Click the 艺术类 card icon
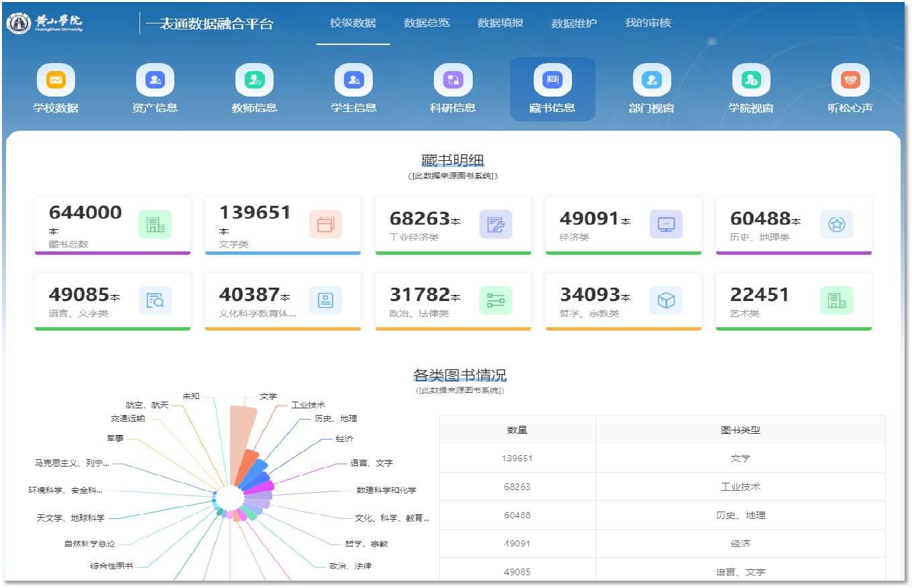The height and width of the screenshot is (588, 912). (x=836, y=301)
